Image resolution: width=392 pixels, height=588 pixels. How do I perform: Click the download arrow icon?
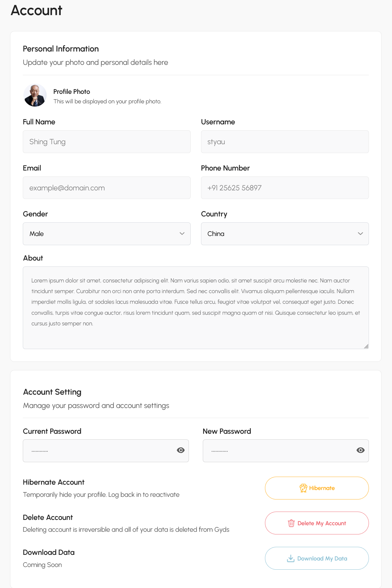(x=291, y=558)
